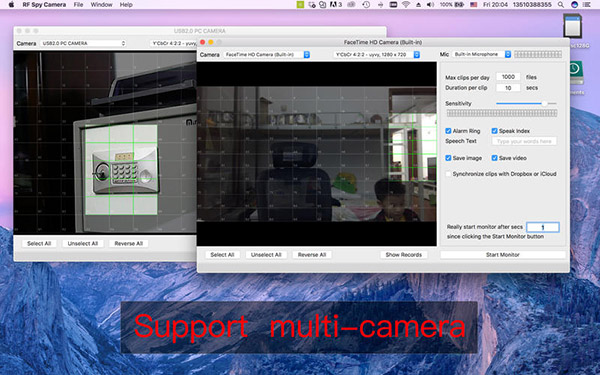
Task: Open the Help menu
Action: tap(126, 5)
